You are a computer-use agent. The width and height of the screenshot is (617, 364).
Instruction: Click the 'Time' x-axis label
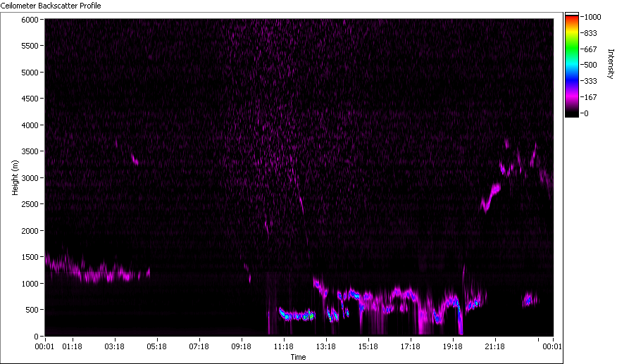point(298,357)
